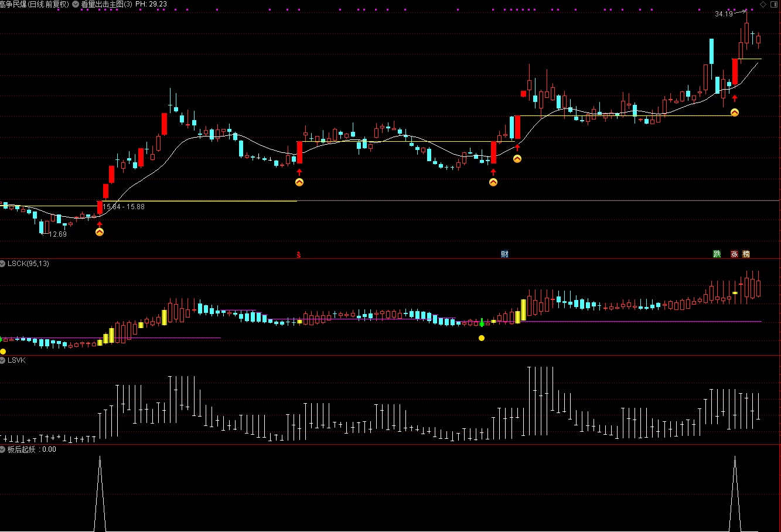
Task: Click the yellow dot at the LSCK panel's left edge
Action: coord(3,352)
